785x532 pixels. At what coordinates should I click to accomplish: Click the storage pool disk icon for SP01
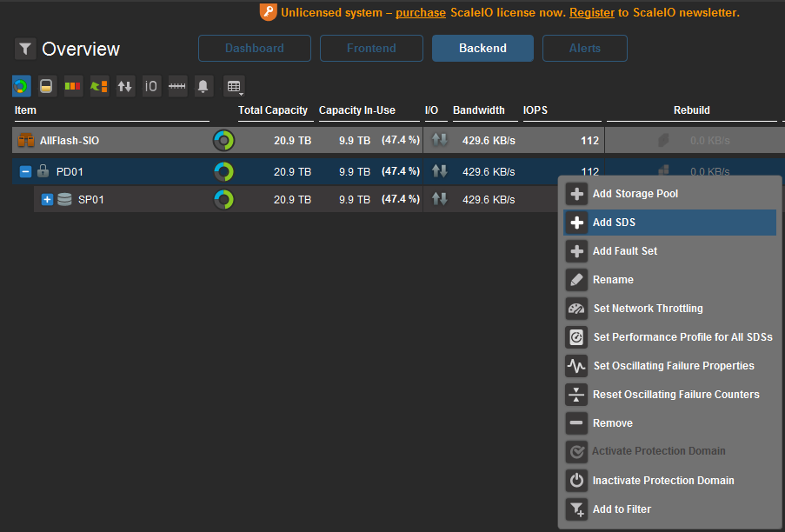[64, 200]
